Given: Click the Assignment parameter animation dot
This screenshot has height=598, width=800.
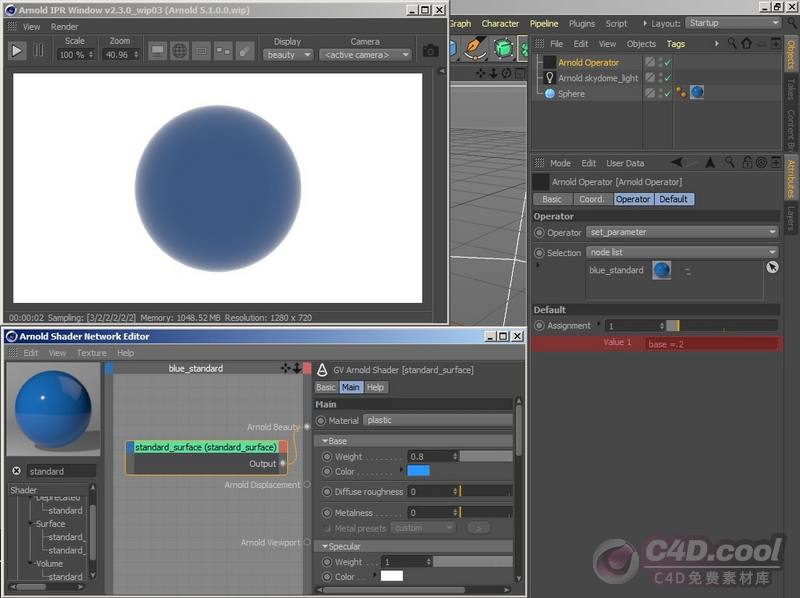Looking at the screenshot, I should click(539, 326).
